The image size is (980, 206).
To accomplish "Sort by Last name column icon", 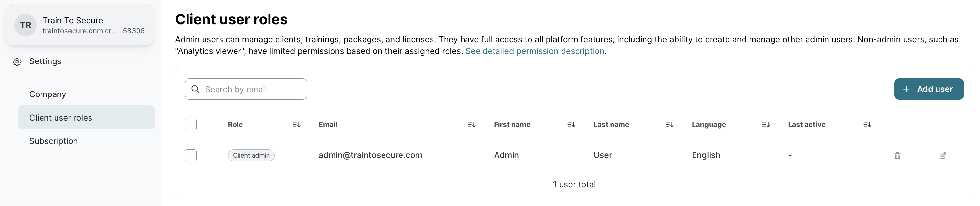I will (x=669, y=125).
